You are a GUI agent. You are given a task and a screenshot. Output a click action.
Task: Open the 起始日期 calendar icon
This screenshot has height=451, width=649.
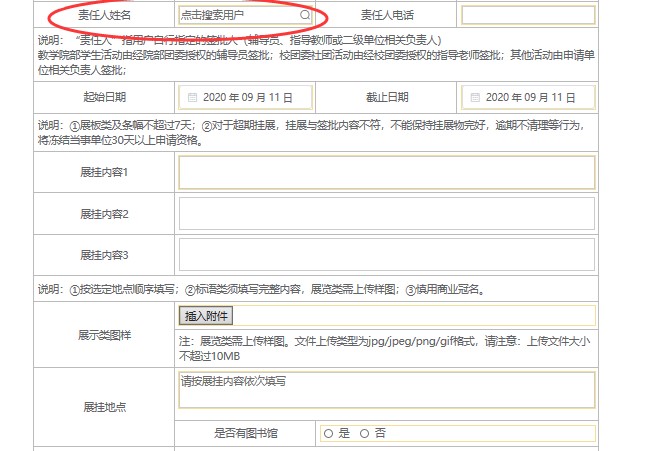point(192,97)
